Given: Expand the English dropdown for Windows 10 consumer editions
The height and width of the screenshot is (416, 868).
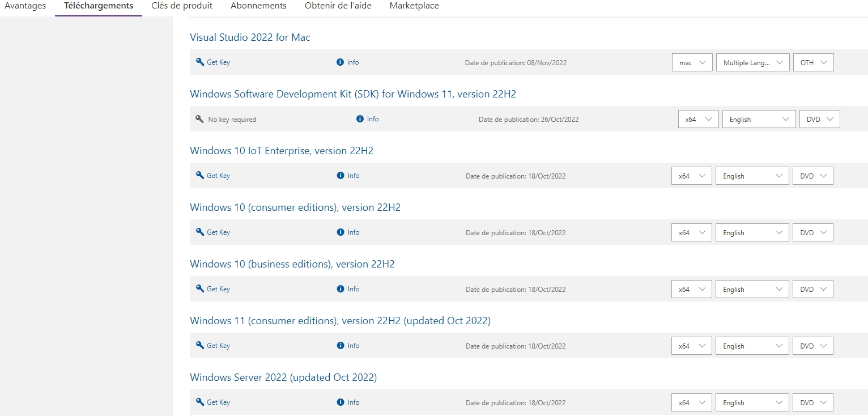Looking at the screenshot, I should (x=752, y=232).
